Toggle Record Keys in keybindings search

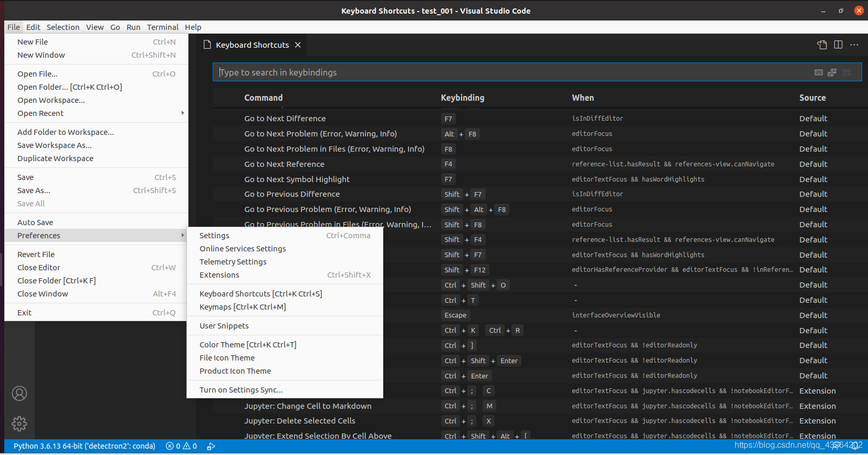click(819, 72)
